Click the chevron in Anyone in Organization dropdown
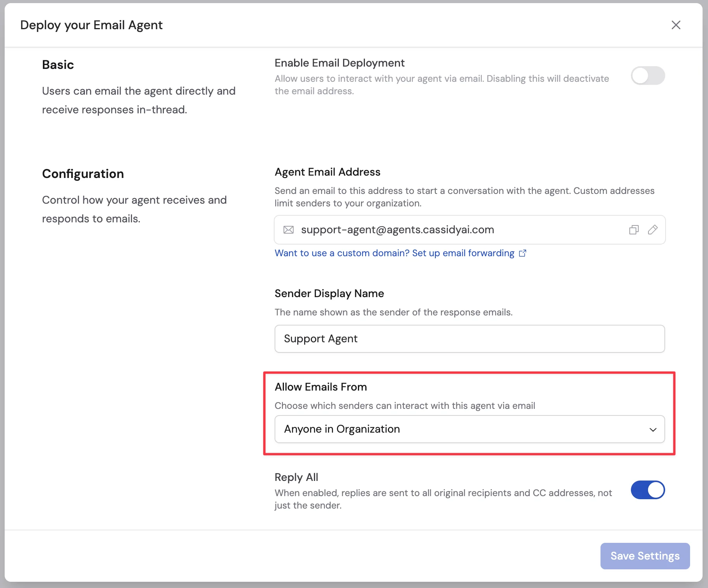 coord(653,430)
